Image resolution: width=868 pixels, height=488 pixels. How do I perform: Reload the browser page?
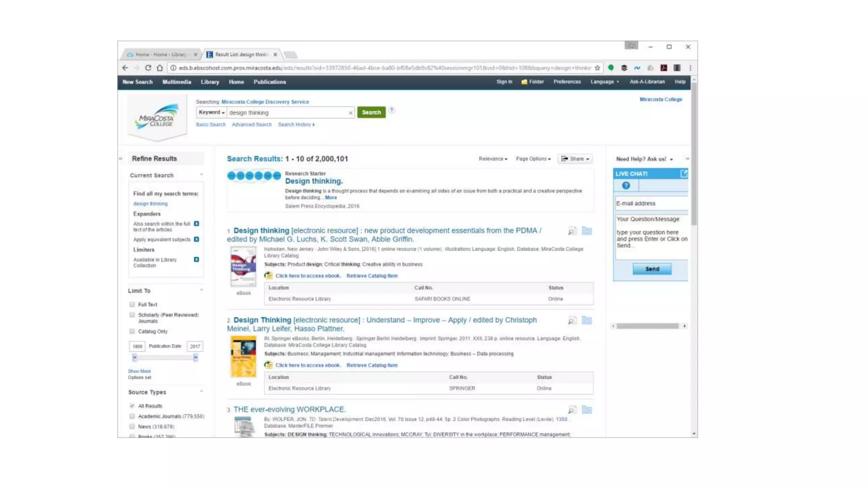pos(148,68)
